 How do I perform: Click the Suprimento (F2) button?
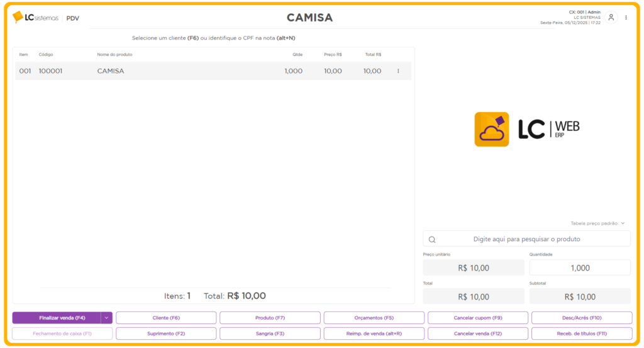pyautogui.click(x=166, y=334)
